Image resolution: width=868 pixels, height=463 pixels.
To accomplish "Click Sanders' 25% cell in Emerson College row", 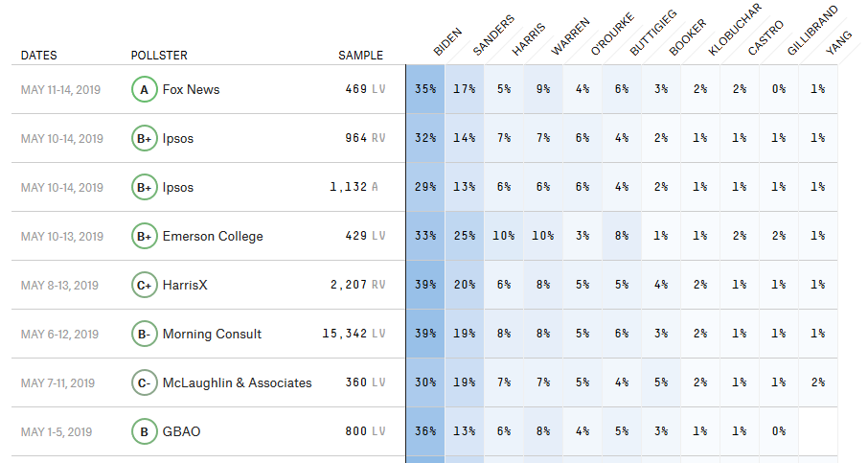I will pos(465,237).
